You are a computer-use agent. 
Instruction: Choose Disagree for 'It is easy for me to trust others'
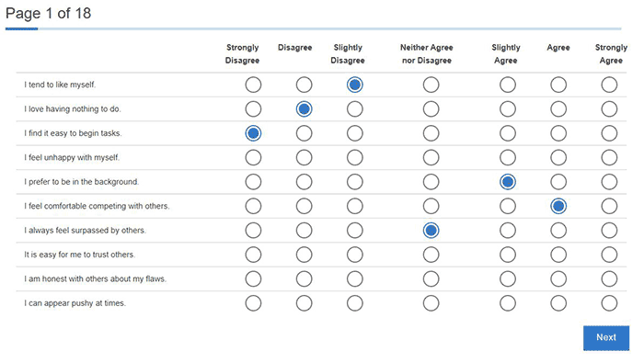tap(304, 255)
